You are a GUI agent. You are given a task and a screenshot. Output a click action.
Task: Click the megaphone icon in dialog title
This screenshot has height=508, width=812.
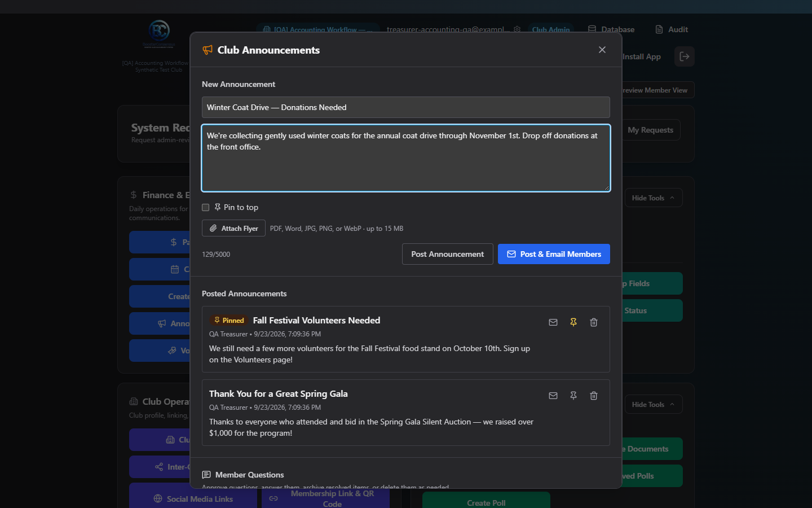coord(208,50)
